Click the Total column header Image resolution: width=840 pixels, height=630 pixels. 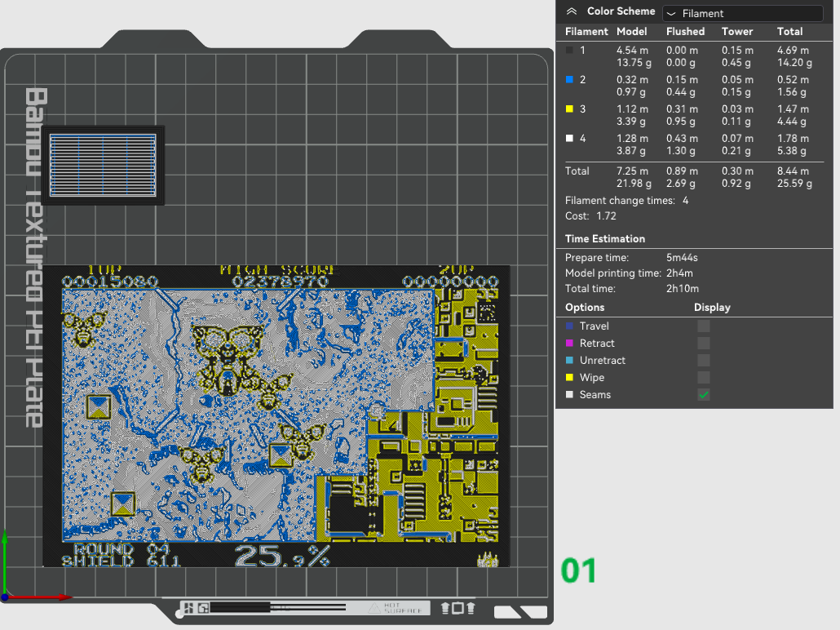[789, 32]
